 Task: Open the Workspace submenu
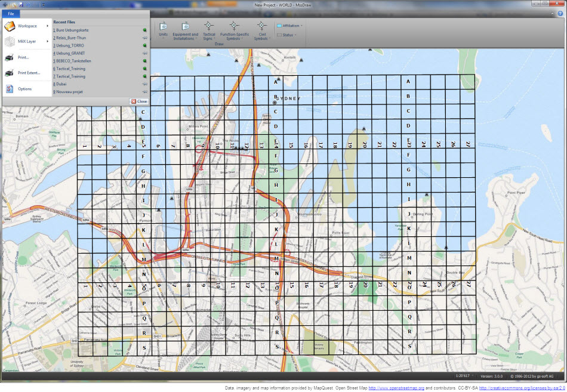26,26
